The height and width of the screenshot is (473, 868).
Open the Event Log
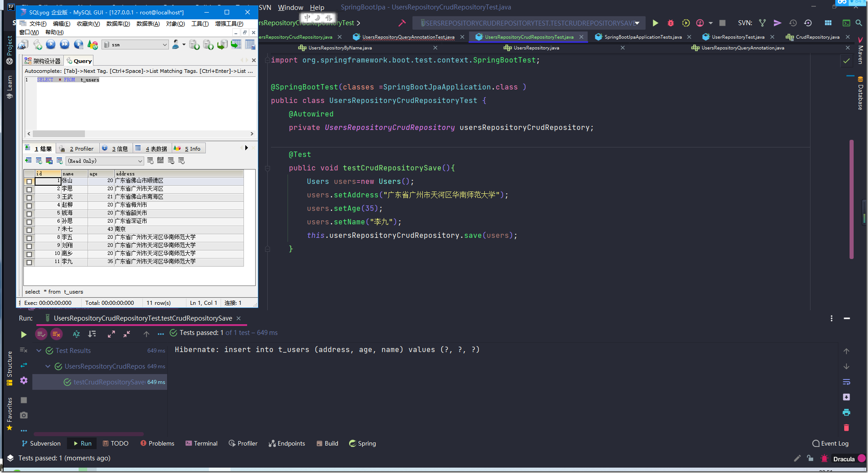tap(830, 443)
